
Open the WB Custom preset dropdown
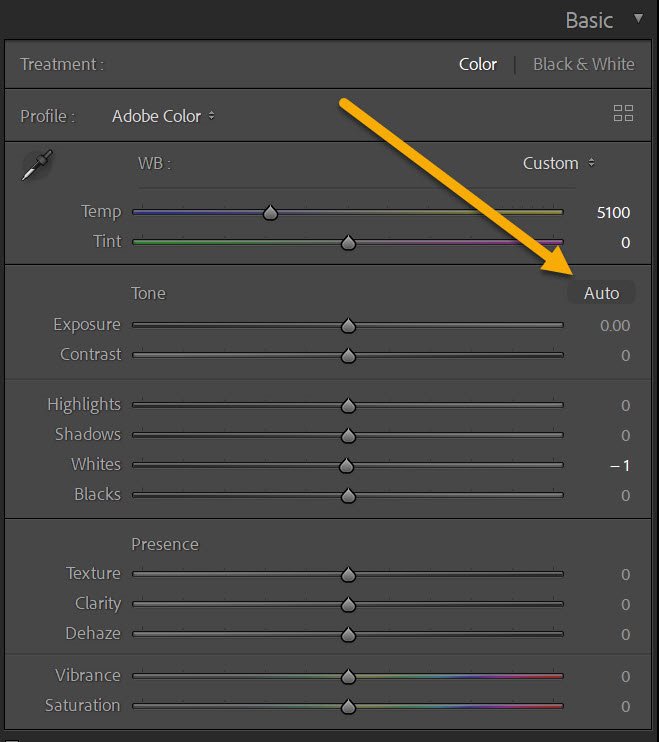(558, 163)
